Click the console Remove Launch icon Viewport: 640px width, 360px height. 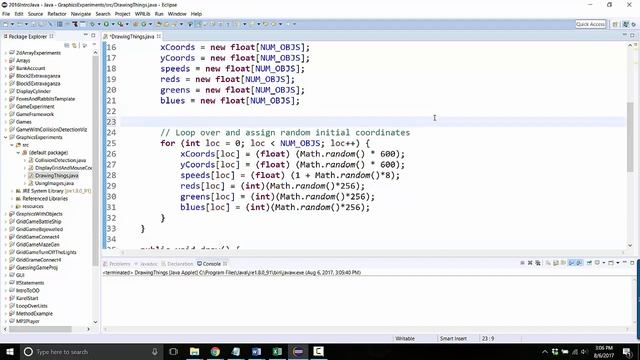tap(530, 263)
